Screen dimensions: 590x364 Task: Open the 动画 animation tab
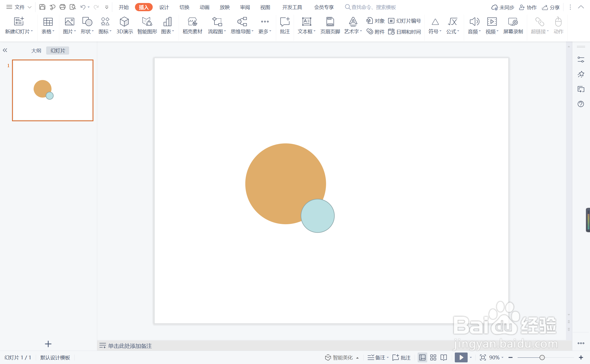click(x=205, y=7)
